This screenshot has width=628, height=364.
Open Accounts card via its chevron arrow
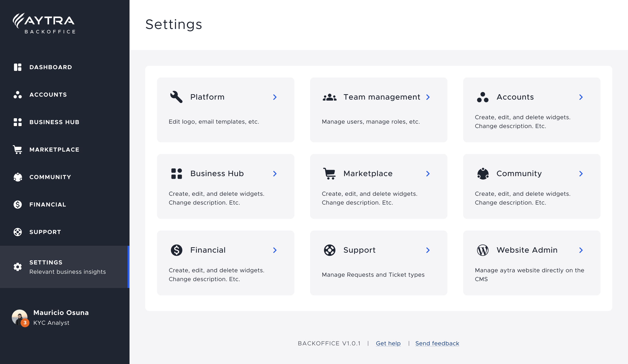pos(581,97)
